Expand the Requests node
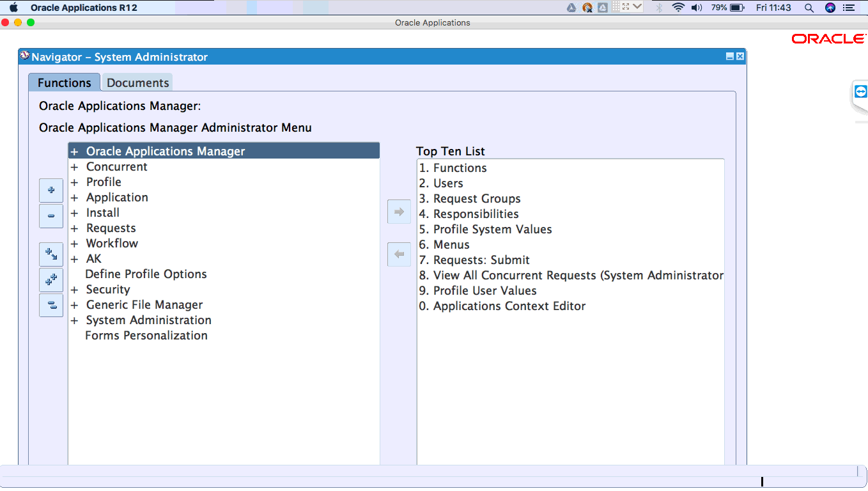 click(x=74, y=228)
